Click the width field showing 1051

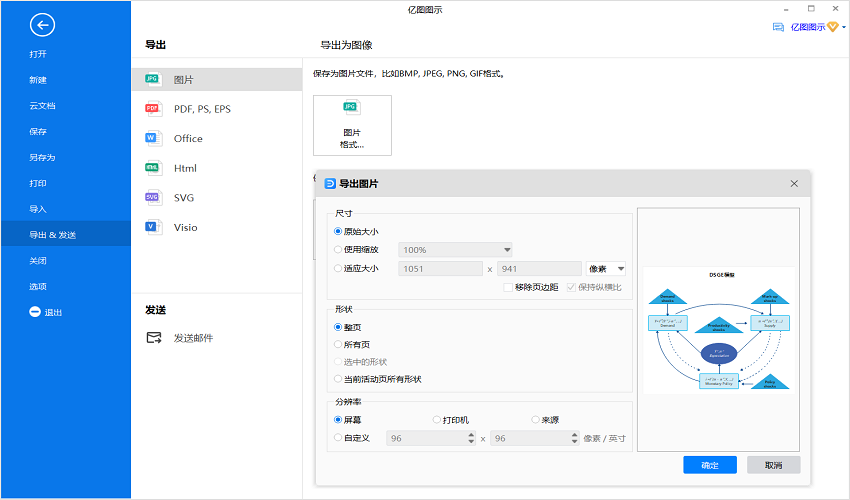click(440, 268)
